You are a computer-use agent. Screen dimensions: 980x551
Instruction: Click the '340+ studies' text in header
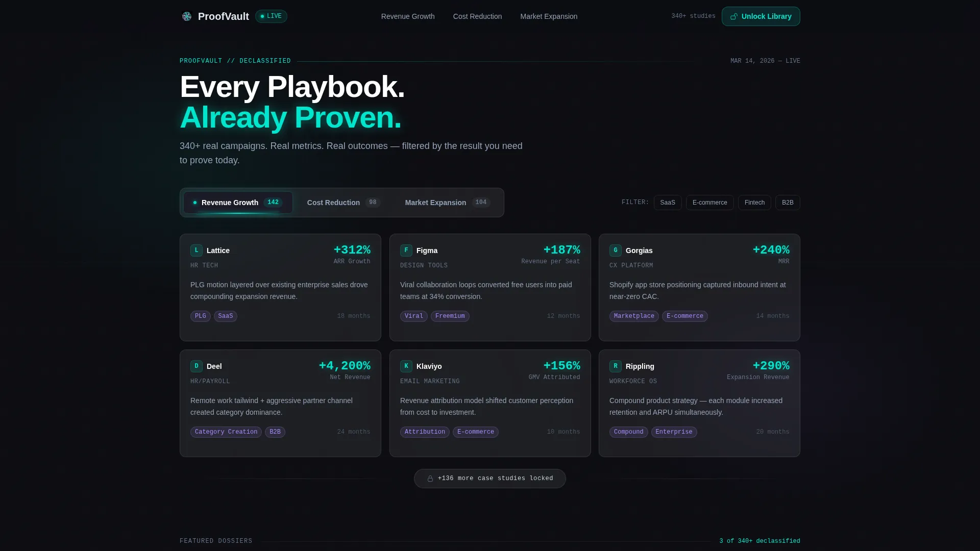coord(693,16)
